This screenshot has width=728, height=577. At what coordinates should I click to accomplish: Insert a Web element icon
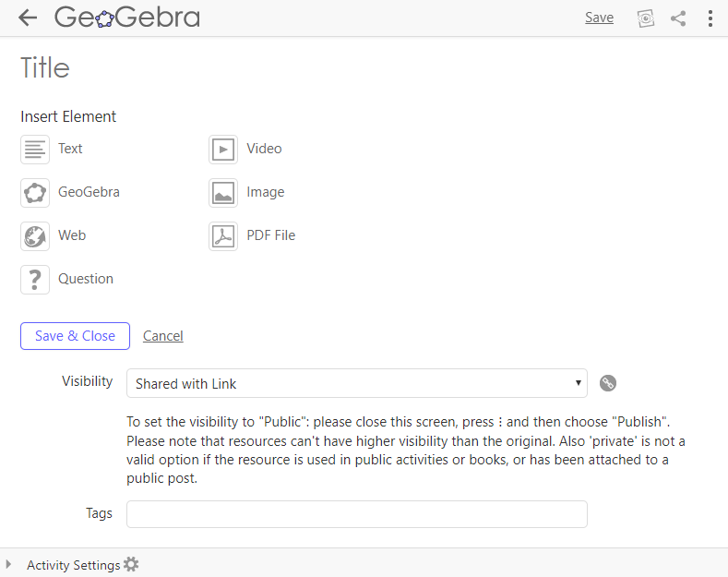tap(35, 236)
